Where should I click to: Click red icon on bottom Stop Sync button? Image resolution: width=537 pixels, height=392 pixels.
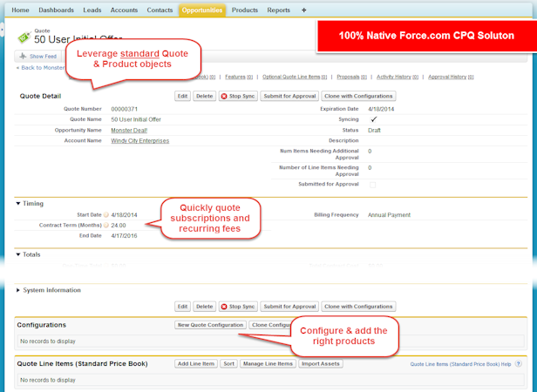[x=224, y=307]
